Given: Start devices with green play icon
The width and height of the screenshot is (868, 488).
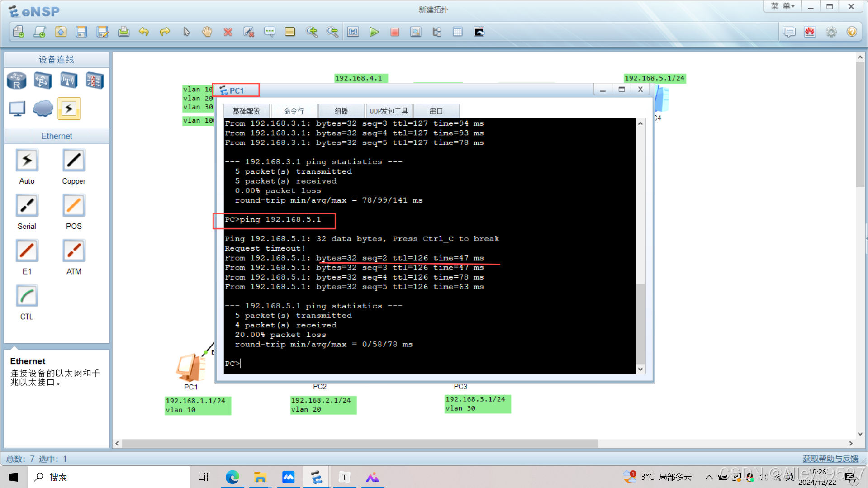Looking at the screenshot, I should [x=374, y=32].
